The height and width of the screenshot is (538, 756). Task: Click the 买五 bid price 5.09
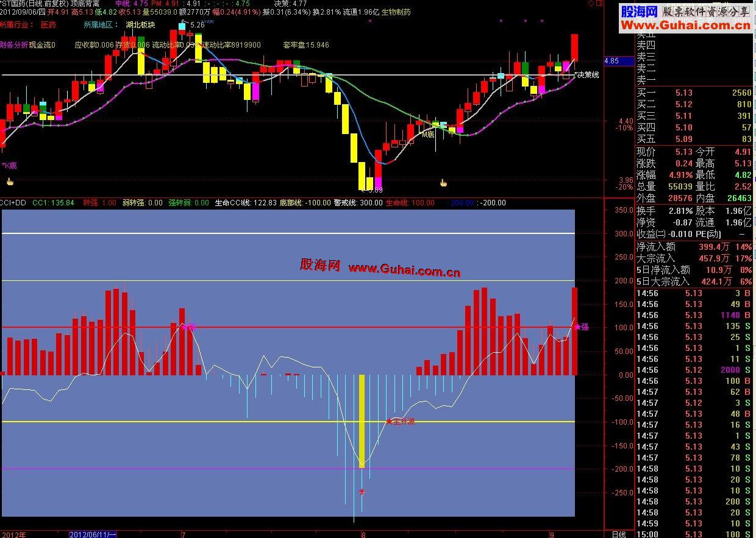[683, 140]
